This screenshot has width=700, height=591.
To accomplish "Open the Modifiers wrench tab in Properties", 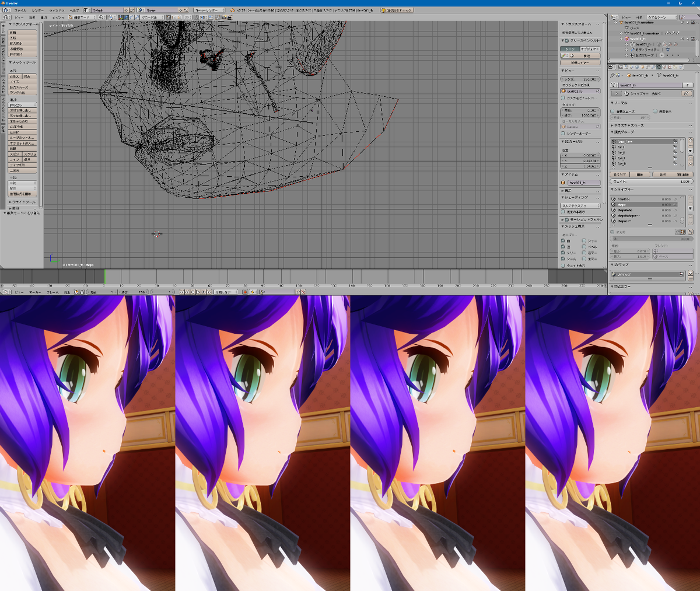I will tap(653, 67).
